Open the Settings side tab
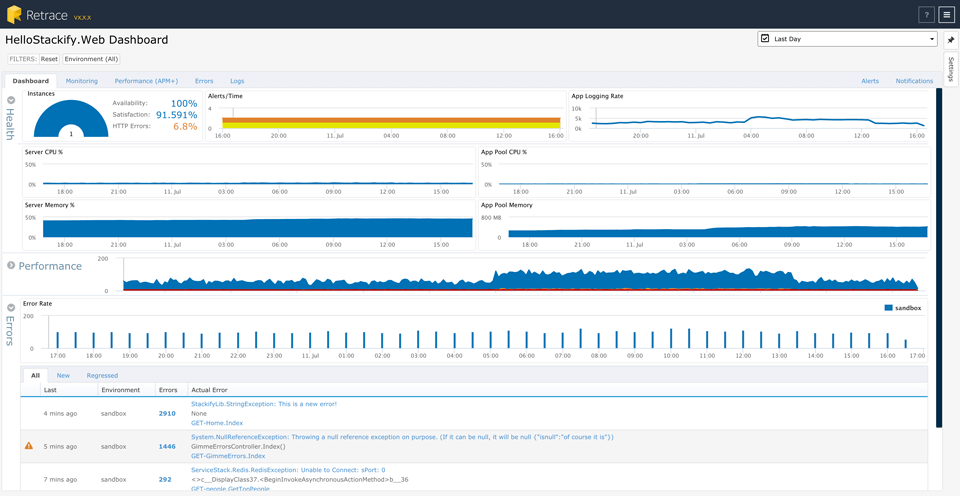 coord(951,69)
